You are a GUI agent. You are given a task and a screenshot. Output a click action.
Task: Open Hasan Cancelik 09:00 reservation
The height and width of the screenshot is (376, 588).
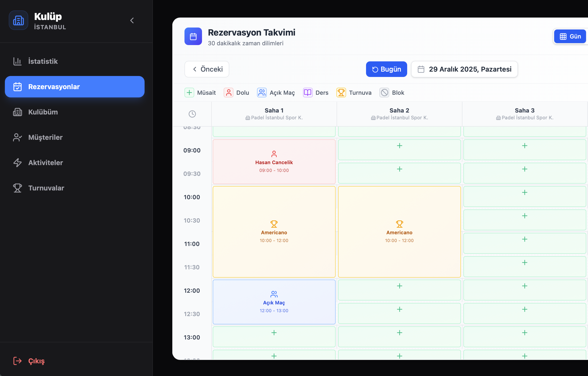(x=274, y=162)
